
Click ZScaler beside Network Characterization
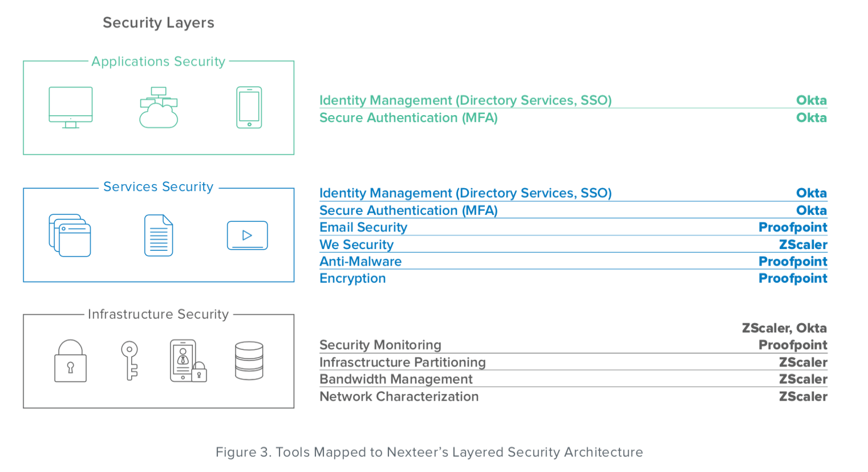tap(803, 396)
